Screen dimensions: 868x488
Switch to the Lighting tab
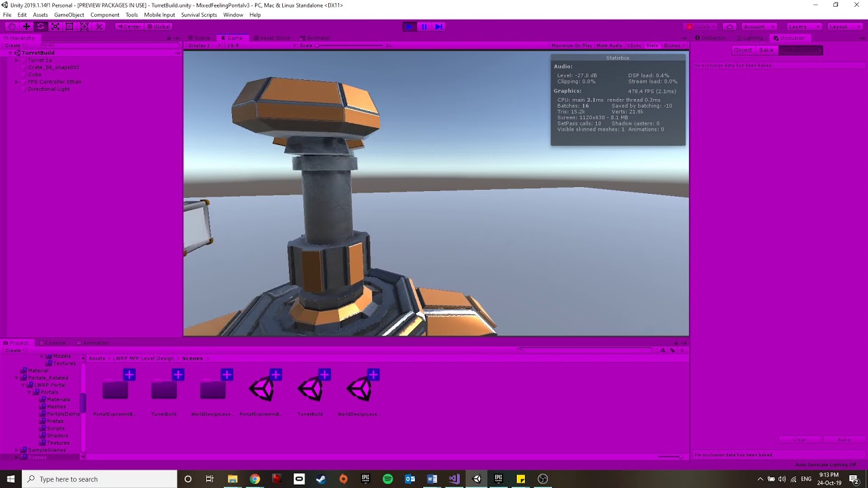click(750, 38)
